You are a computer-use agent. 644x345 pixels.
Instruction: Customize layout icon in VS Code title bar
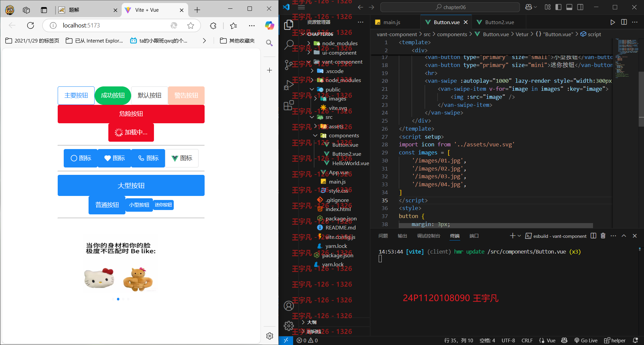(548, 7)
